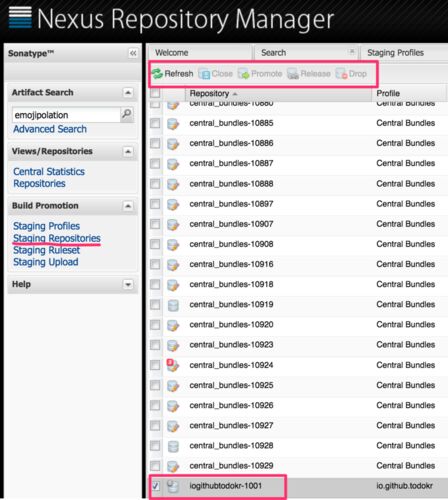Screen dimensions: 448x500
Task: Expand the Help panel
Action: (x=128, y=285)
